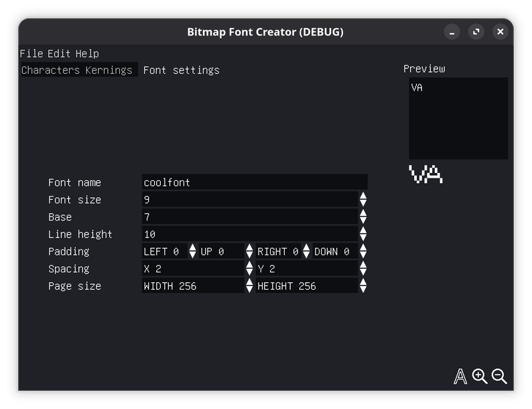Screen dimensions: 532x409
Task: Increase Padding LEFT with up arrow
Action: [192, 248]
